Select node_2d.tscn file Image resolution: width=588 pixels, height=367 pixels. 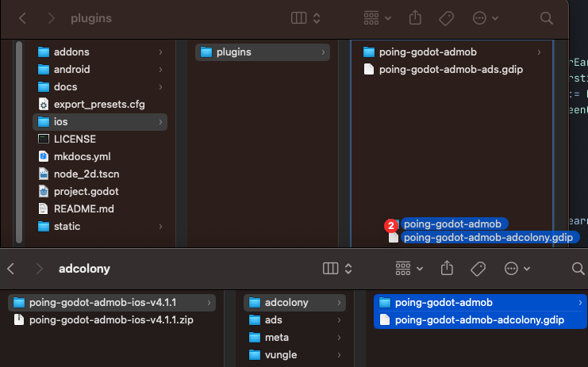100,174
